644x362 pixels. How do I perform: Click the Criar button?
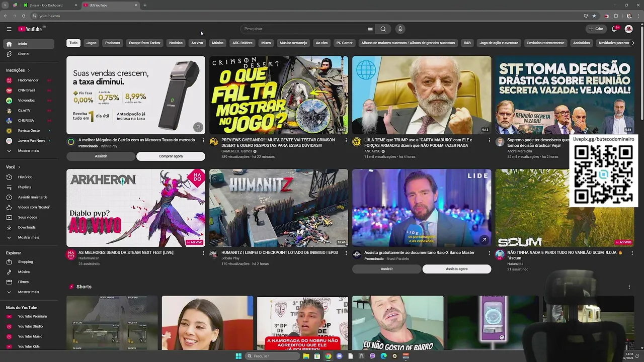[596, 29]
